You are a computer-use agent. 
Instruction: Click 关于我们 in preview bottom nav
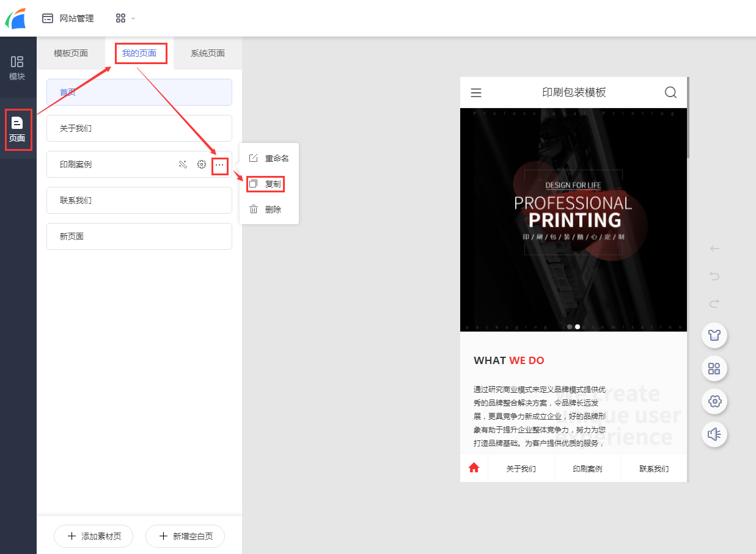pyautogui.click(x=521, y=468)
